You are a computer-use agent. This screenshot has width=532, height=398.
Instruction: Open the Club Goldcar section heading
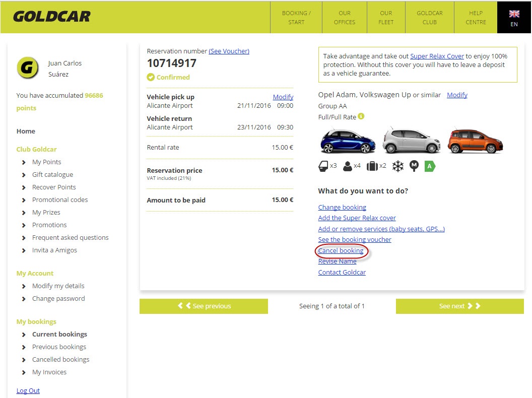pos(36,149)
